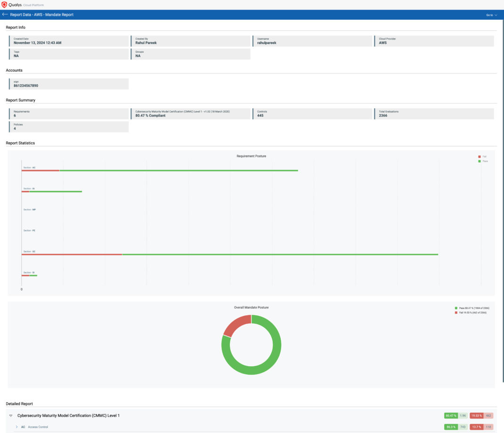Click the Tags NA field
The image size is (504, 433).
click(x=69, y=54)
